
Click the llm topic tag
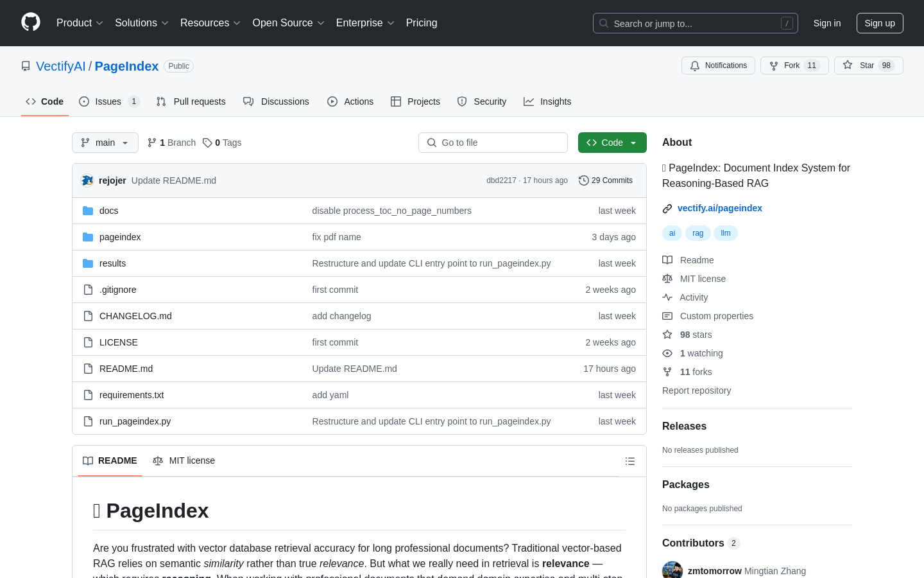(x=725, y=233)
